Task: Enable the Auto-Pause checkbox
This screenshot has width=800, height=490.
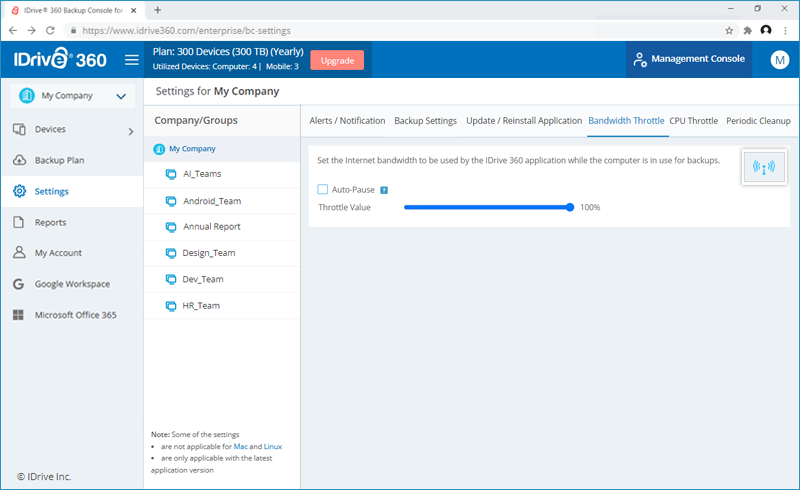Action: 322,189
